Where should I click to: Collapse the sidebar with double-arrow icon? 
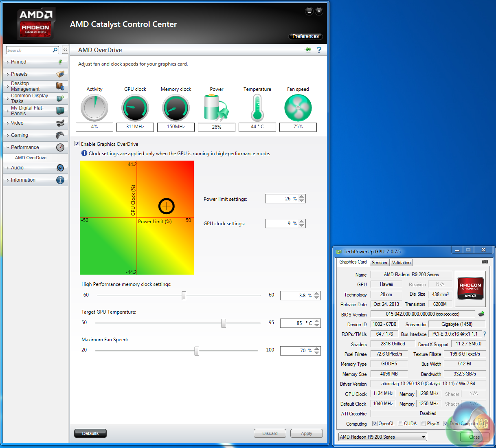coord(65,50)
